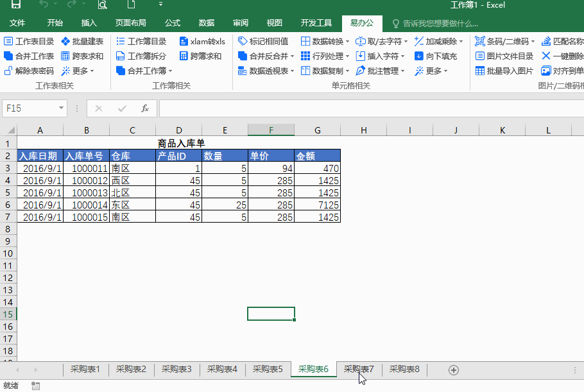Click 对齐到单元格 picture icon

[546, 71]
